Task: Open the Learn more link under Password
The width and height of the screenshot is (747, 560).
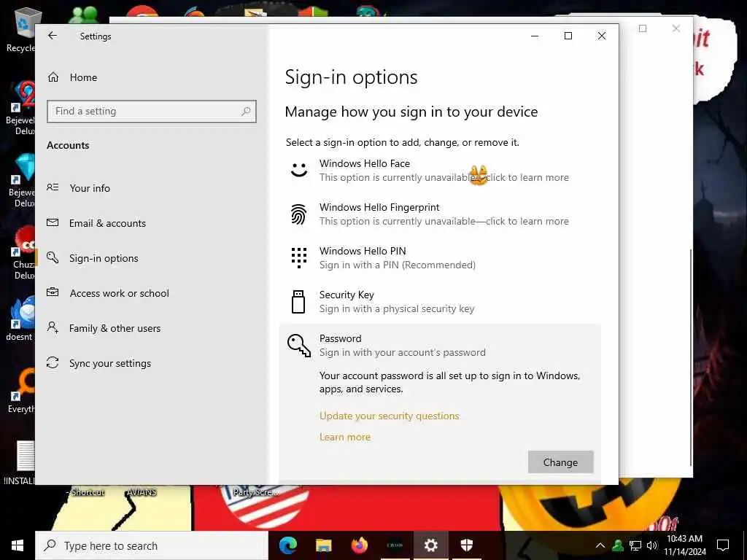Action: (345, 437)
